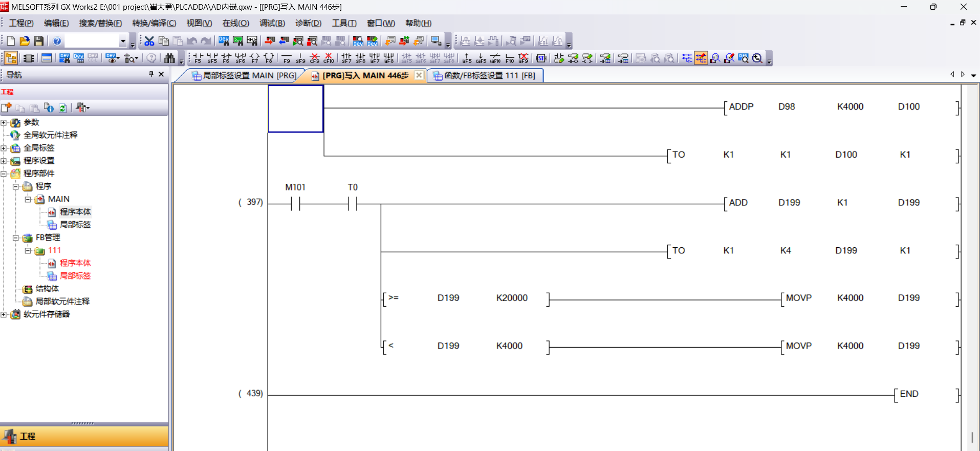
Task: Open the 工程(P) menu
Action: point(21,23)
